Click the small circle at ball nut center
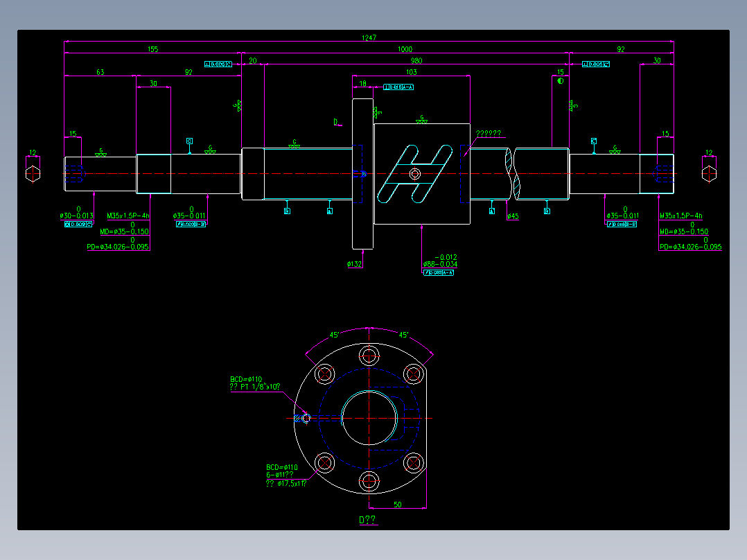This screenshot has width=747, height=560. pyautogui.click(x=415, y=174)
